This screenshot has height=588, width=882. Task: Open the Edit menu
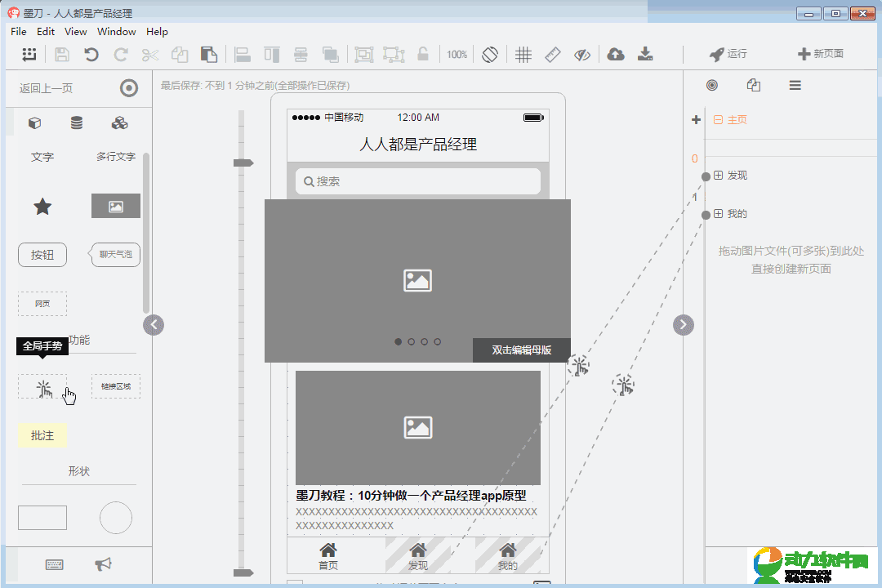(46, 32)
